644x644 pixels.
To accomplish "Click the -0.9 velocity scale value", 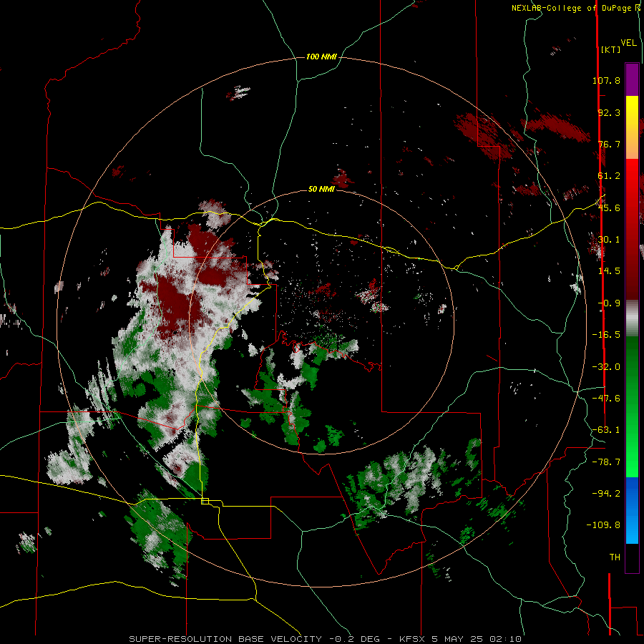I will click(x=609, y=303).
